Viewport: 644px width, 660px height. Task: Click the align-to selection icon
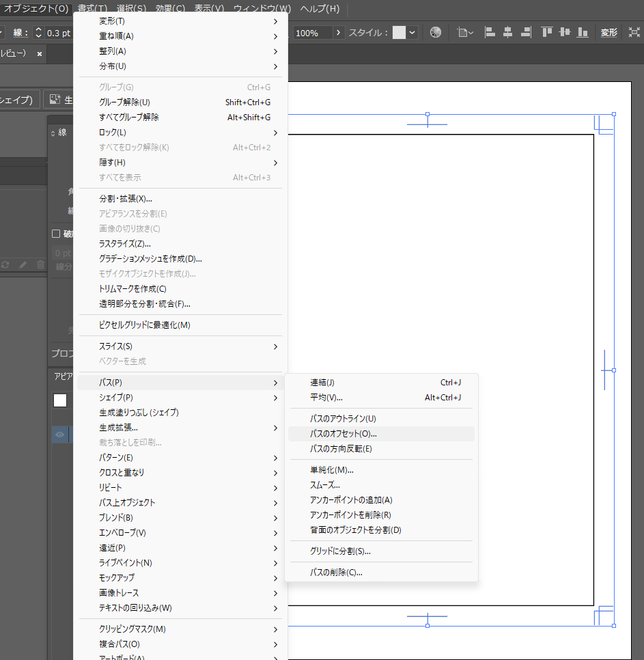point(466,32)
